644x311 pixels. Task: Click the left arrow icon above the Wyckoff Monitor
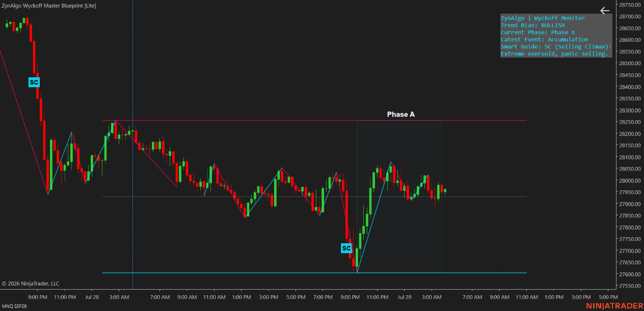click(605, 10)
